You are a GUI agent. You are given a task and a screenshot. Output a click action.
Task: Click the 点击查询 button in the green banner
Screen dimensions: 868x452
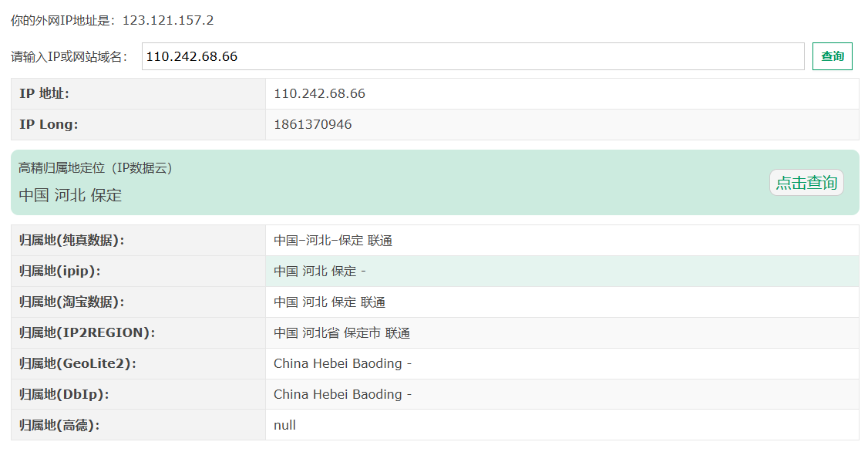(x=806, y=183)
